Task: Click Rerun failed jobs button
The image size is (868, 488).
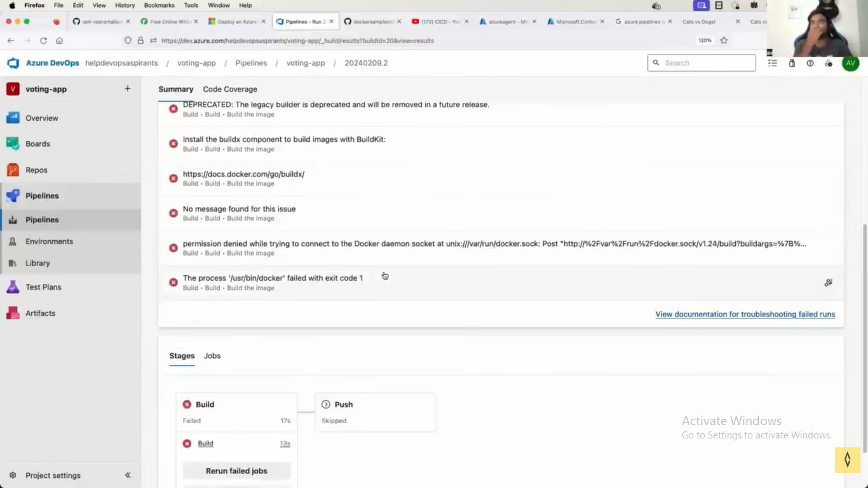Action: tap(236, 471)
